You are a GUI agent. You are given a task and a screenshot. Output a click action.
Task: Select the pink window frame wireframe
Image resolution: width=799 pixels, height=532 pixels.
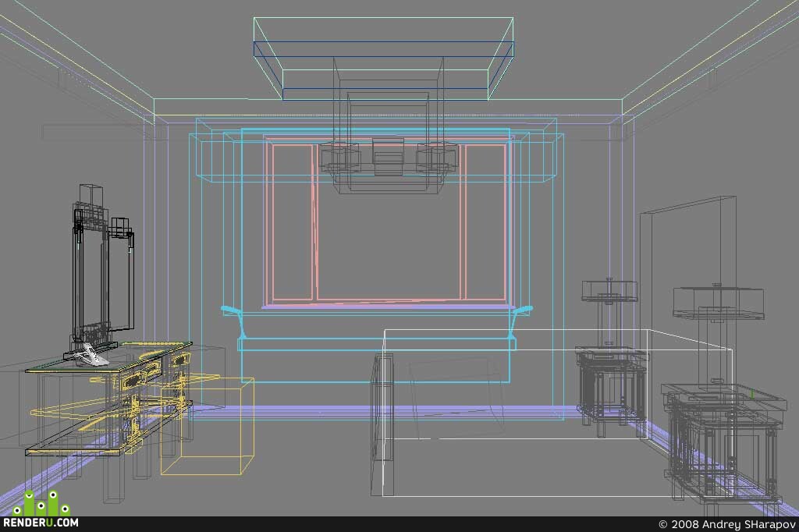point(387,222)
